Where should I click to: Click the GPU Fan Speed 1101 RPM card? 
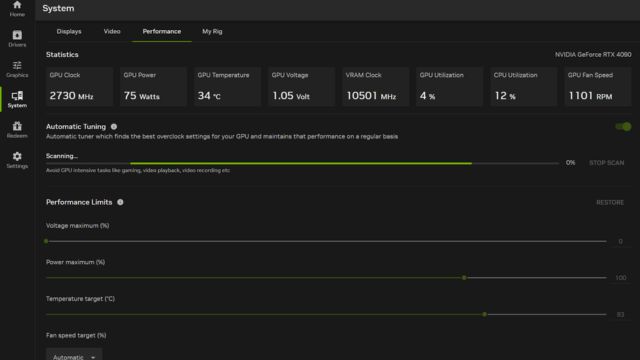(x=598, y=87)
